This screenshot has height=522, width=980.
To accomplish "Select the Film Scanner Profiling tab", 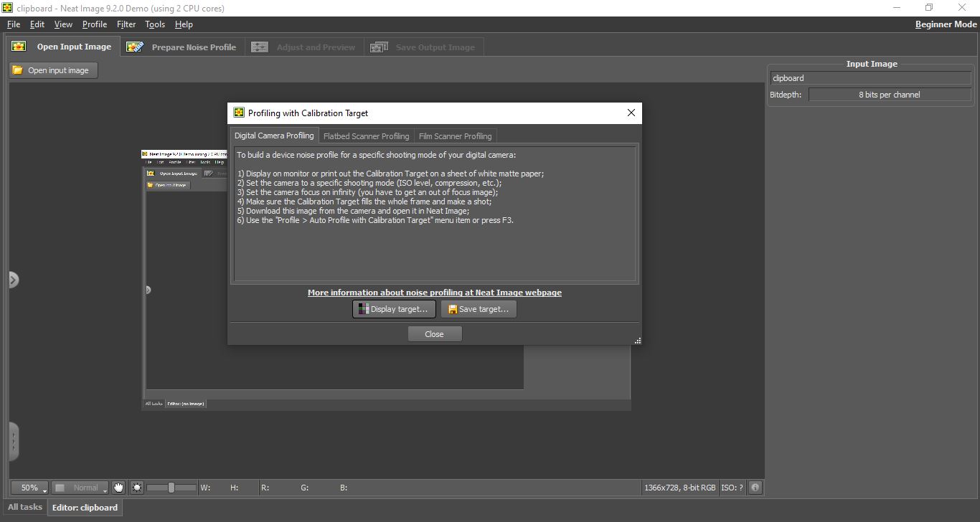I will coord(455,136).
